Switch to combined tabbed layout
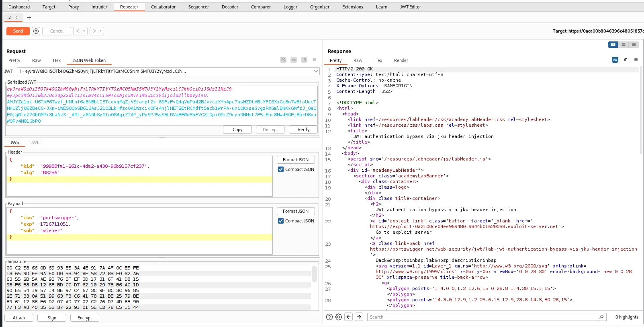The height and width of the screenshot is (327, 644). 634,45
